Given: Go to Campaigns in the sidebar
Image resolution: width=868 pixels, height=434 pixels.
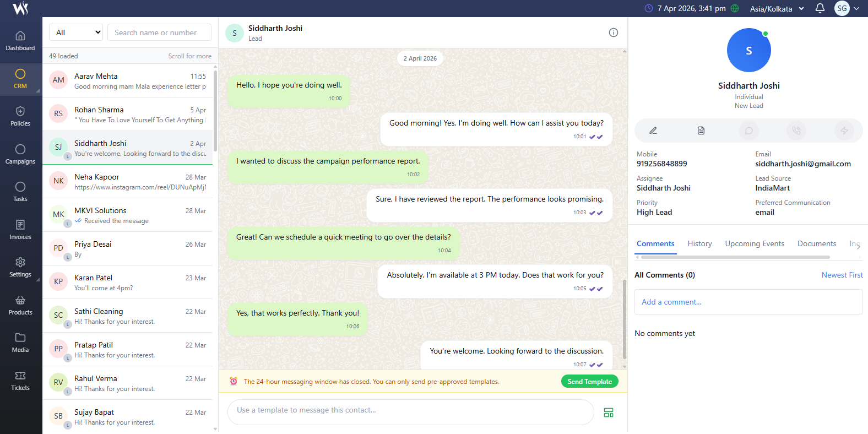Looking at the screenshot, I should click(x=20, y=154).
